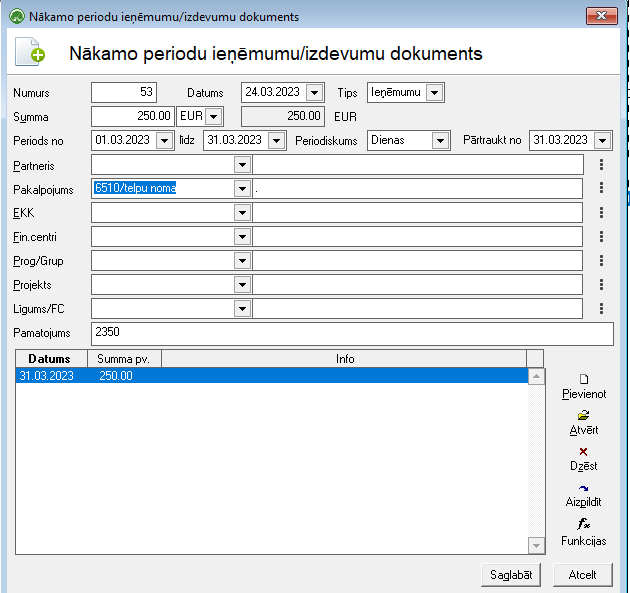Click the Atvērt label
This screenshot has width=630, height=593.
584,430
